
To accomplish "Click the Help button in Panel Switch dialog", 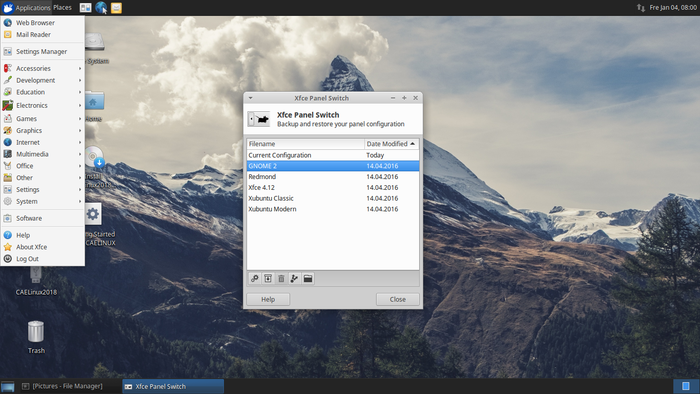I will (268, 299).
